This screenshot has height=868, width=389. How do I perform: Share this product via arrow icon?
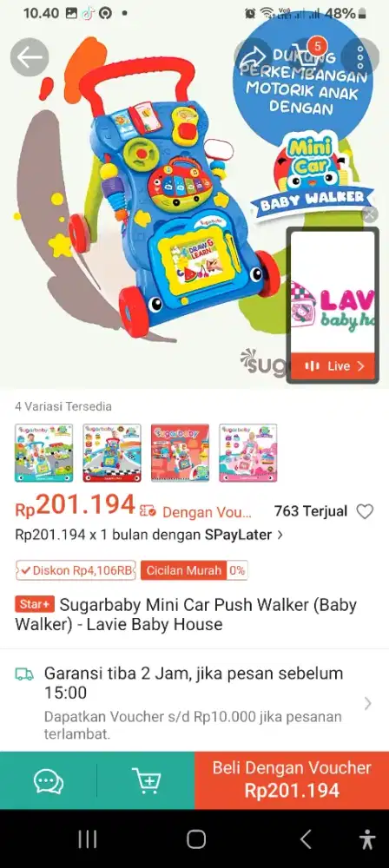254,57
